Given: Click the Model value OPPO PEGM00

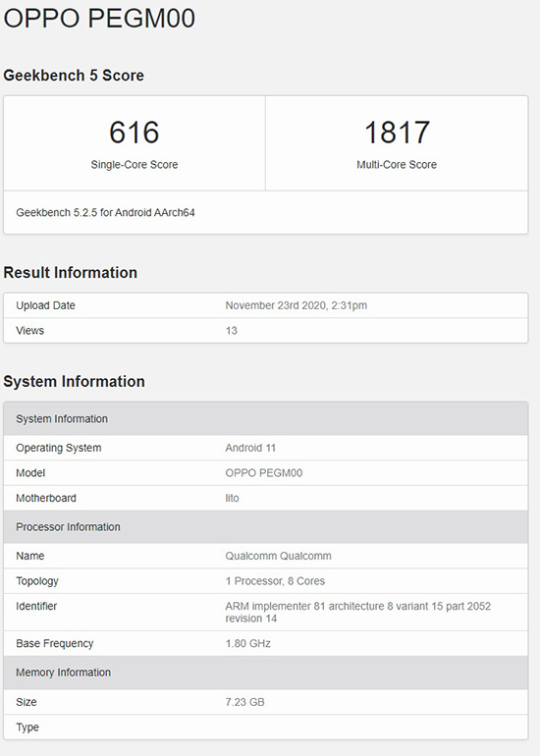Looking at the screenshot, I should click(x=264, y=472).
